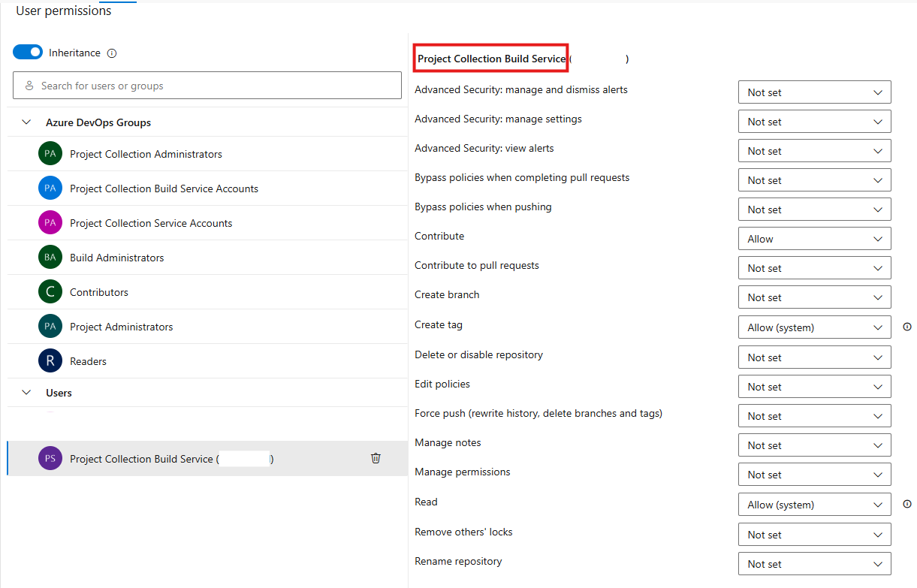Image resolution: width=917 pixels, height=588 pixels.
Task: Open Project Collection Build Service Accounts group
Action: (x=207, y=188)
